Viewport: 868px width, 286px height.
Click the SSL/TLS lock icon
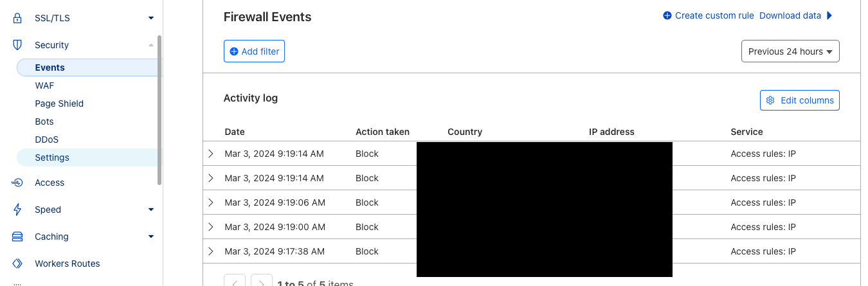17,18
